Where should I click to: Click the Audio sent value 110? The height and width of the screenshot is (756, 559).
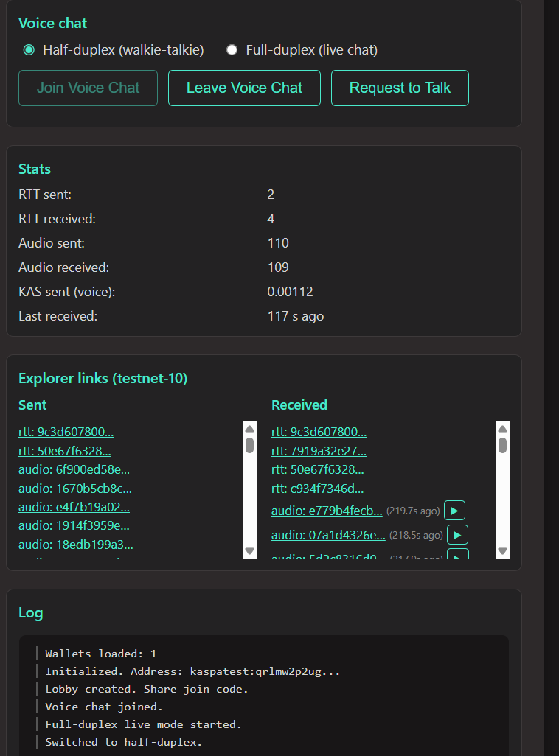pos(278,243)
